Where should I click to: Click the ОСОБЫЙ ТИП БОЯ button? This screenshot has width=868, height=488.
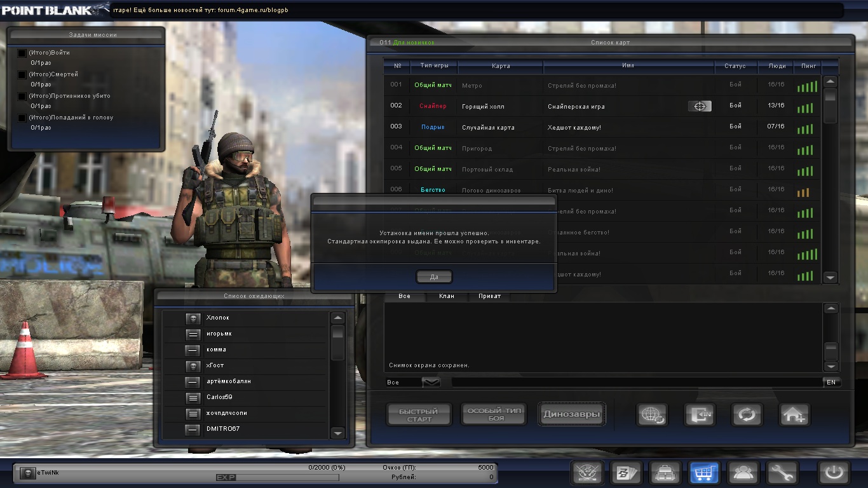pyautogui.click(x=494, y=415)
